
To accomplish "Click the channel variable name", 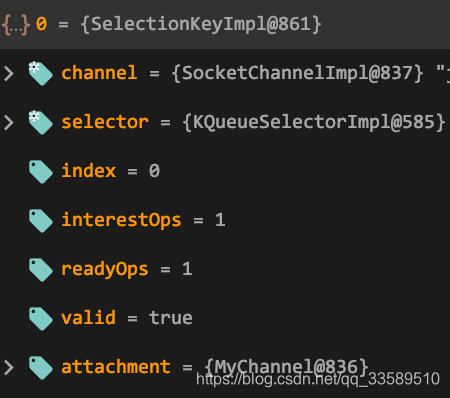I will (x=99, y=73).
